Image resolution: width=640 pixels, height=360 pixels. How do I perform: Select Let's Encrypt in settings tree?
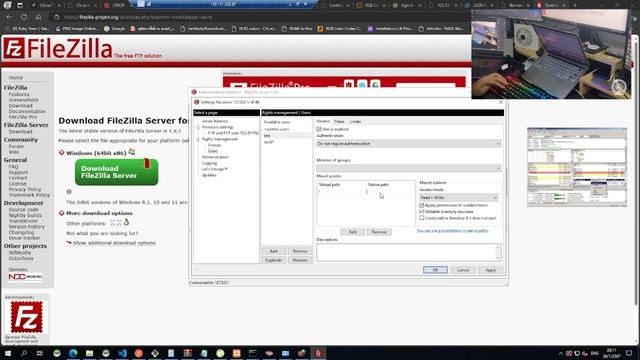pyautogui.click(x=215, y=169)
